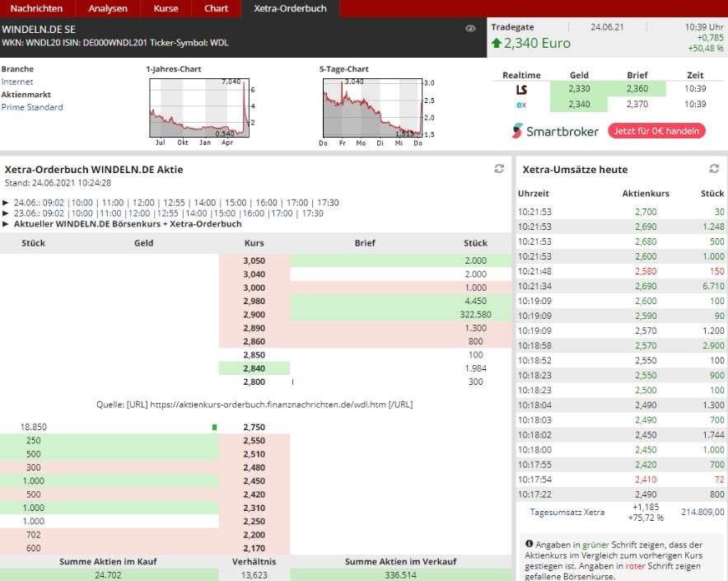The height and width of the screenshot is (581, 728).
Task: Click the eye watchlist icon beside WINDELN.DE SE
Action: click(x=470, y=29)
